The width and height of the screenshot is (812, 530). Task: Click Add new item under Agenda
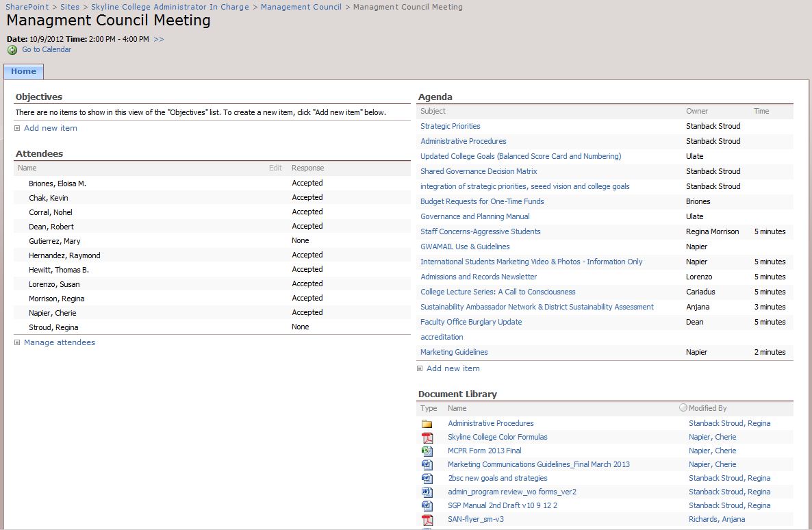point(453,368)
